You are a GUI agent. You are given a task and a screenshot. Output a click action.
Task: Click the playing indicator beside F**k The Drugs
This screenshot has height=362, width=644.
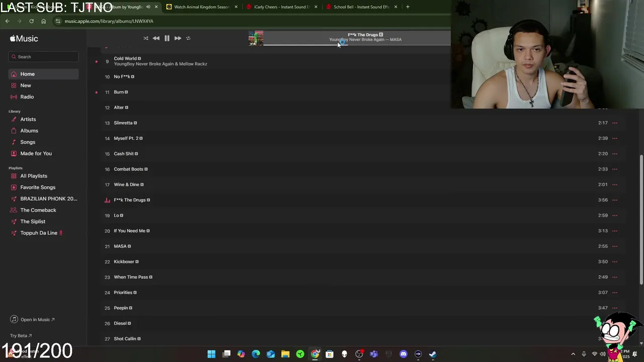click(107, 200)
